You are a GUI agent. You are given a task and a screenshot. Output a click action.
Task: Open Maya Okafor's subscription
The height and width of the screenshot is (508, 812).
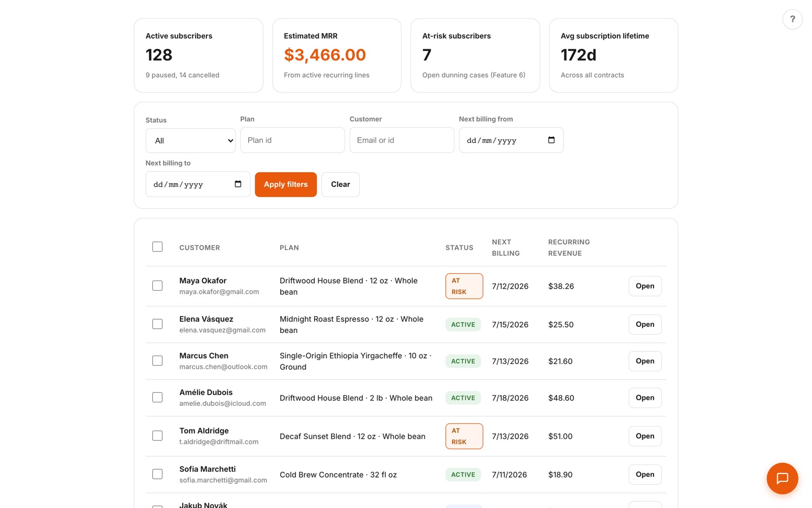pyautogui.click(x=645, y=286)
